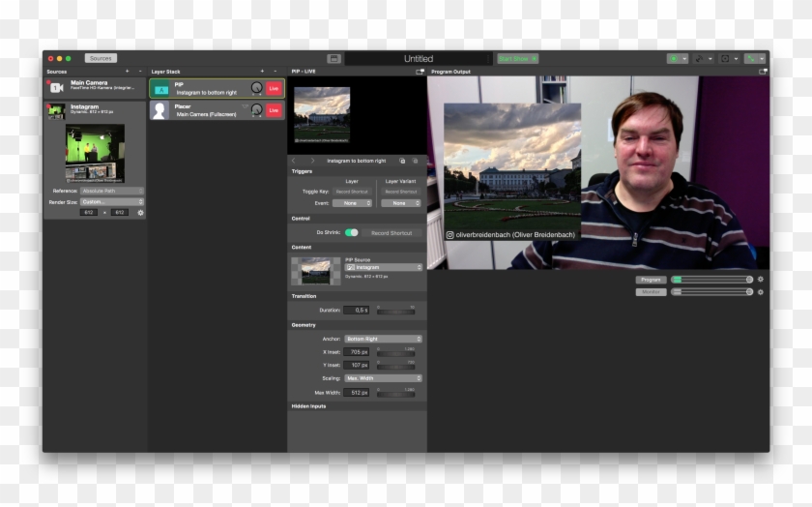Open the Instagram source gear settings

coord(140,213)
